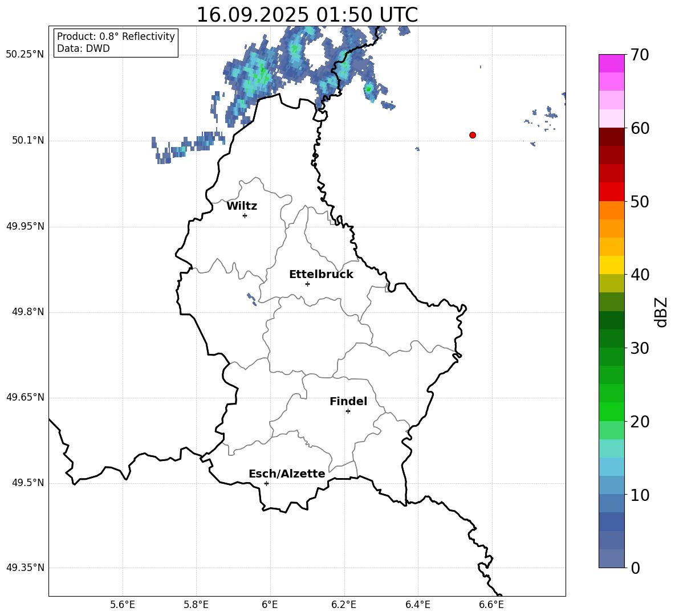The height and width of the screenshot is (616, 675).
Task: Click the Wiltz city label
Action: tap(242, 206)
